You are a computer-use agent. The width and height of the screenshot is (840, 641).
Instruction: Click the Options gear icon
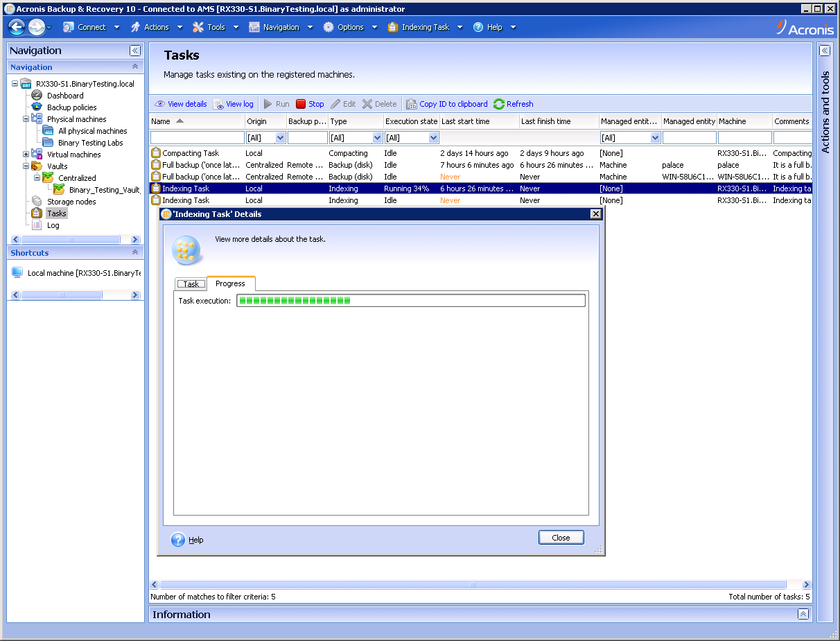pos(329,27)
